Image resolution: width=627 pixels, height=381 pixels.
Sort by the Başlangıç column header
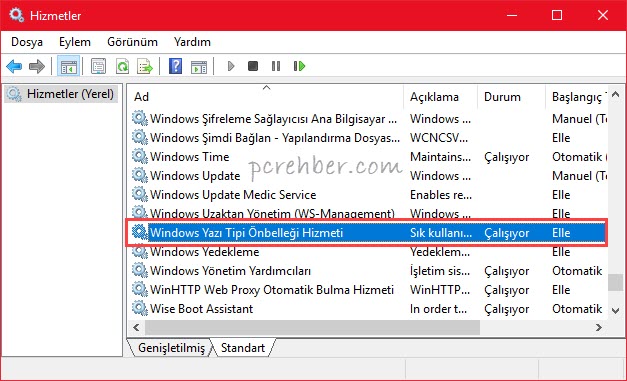click(x=577, y=97)
